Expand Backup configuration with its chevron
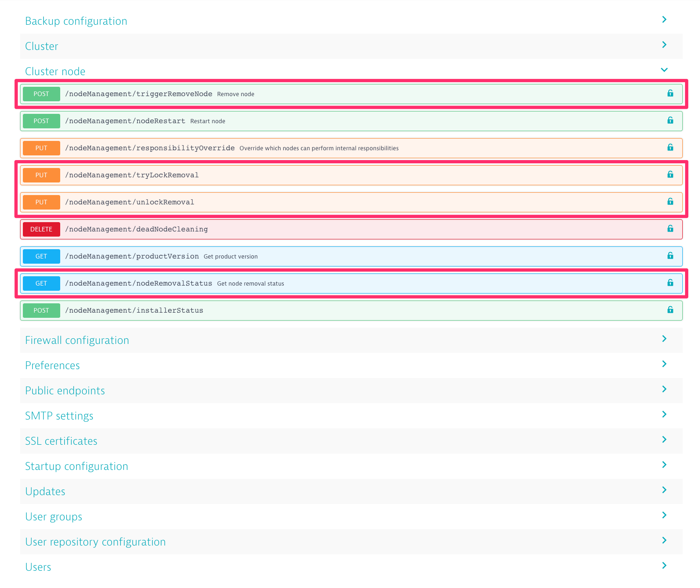700x588 pixels. pos(664,20)
